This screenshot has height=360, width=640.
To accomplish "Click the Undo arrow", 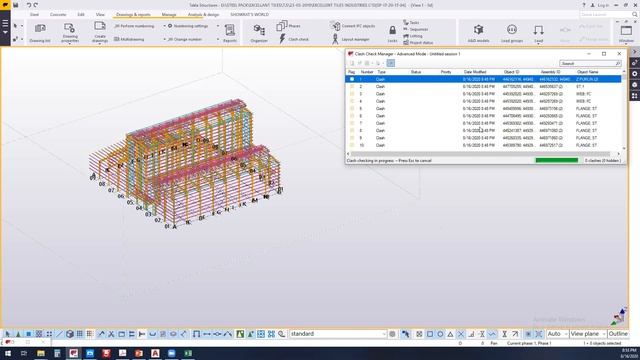I will coord(29,5).
